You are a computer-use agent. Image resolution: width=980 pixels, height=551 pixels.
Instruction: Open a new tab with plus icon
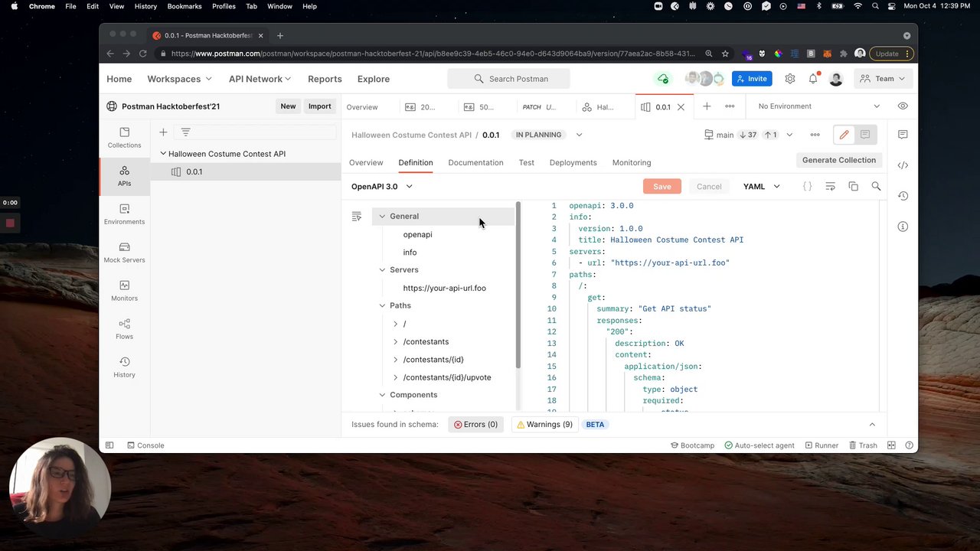pos(707,106)
